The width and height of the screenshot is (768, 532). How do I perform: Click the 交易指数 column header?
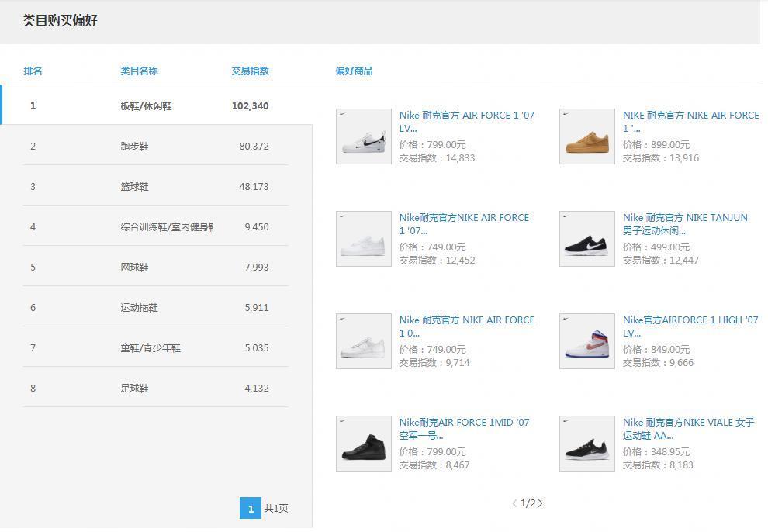(250, 71)
